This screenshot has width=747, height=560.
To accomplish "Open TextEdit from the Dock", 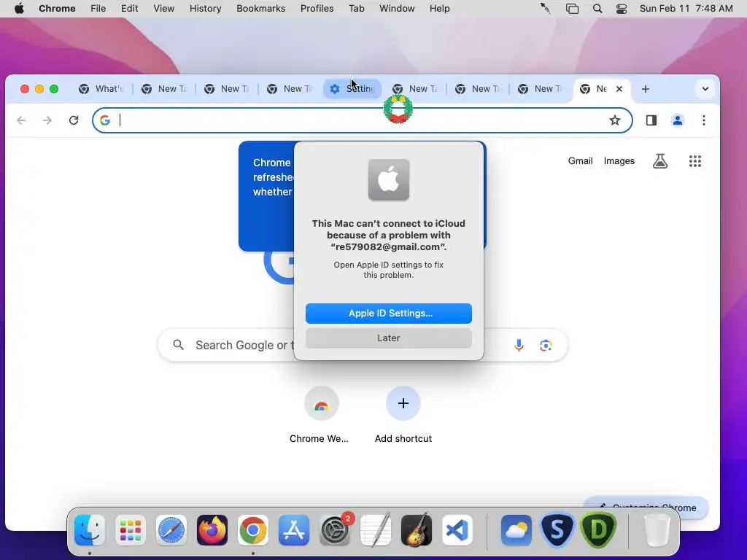I will tap(376, 530).
